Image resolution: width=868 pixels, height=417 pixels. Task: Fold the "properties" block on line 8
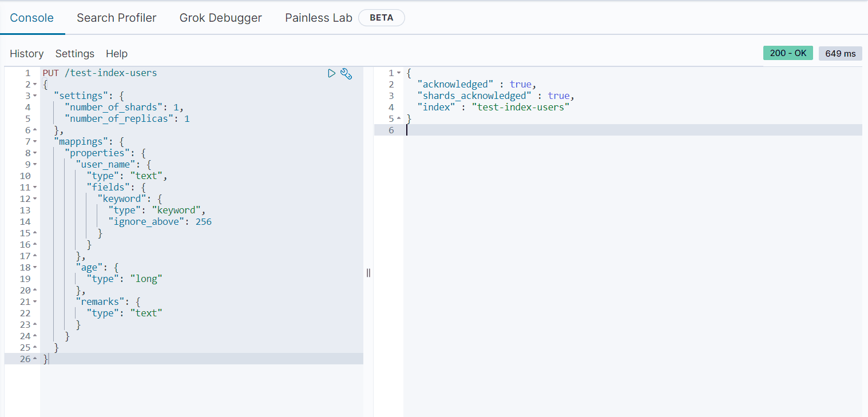pos(35,153)
